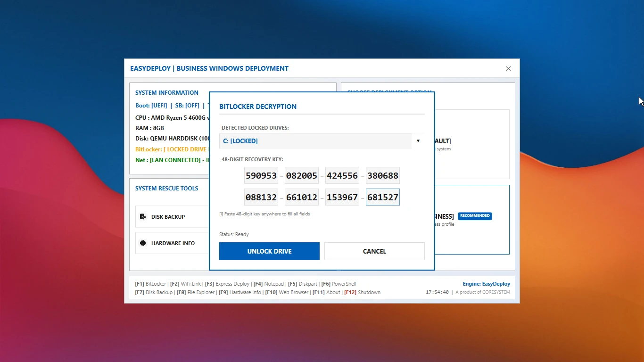Click the paste 48-digit key hint text
Screen dimensions: 644x362
264,214
